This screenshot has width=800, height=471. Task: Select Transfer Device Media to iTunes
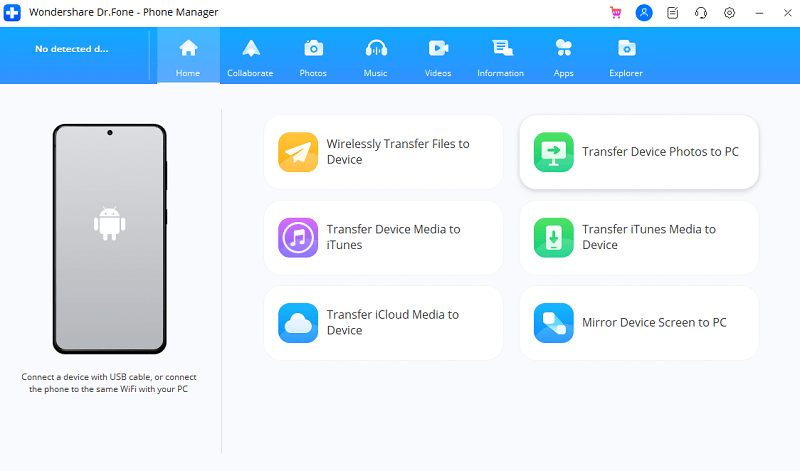383,237
